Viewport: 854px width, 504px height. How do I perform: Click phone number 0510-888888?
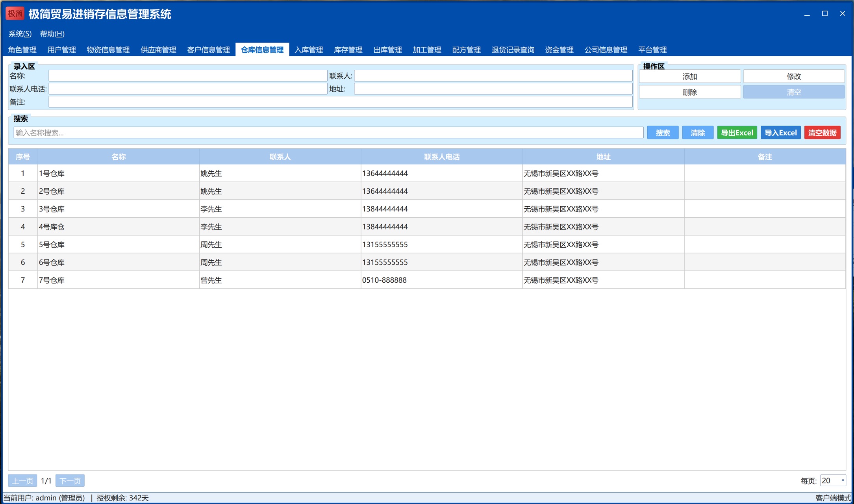tap(384, 280)
